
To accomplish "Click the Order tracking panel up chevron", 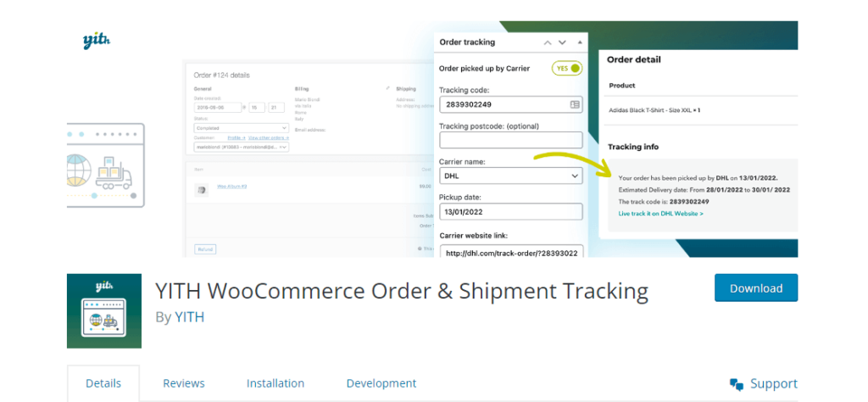I will tap(548, 42).
